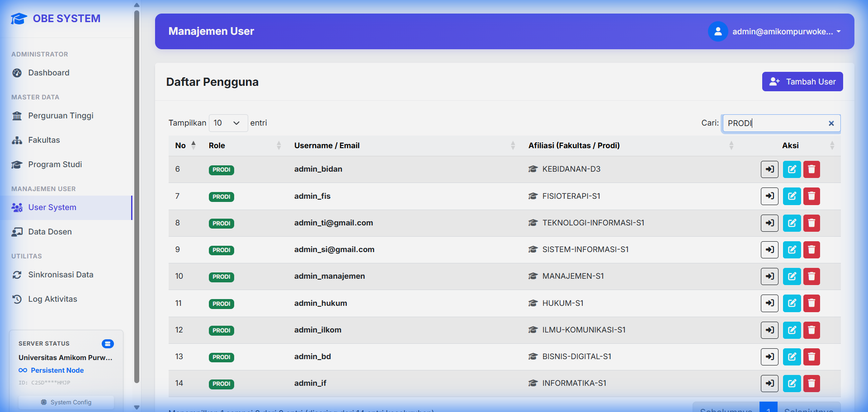Click the server status database icon
The image size is (868, 412).
tap(108, 344)
